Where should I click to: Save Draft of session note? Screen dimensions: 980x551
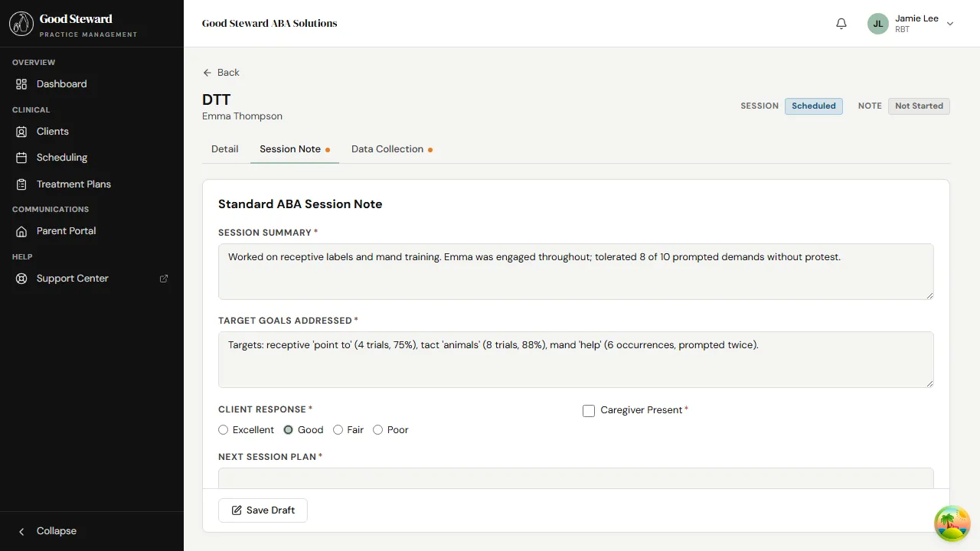263,510
